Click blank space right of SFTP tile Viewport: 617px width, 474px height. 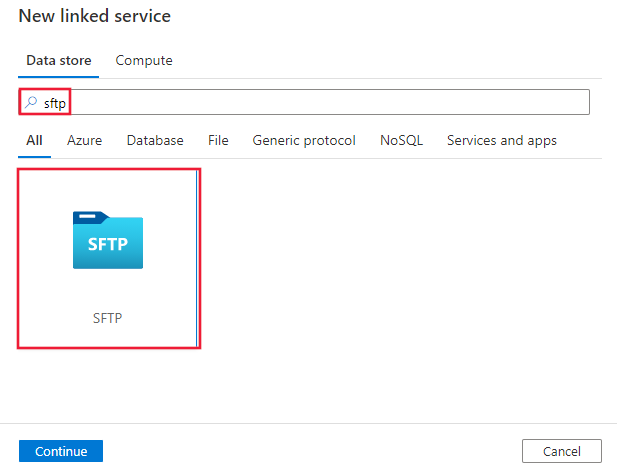[400, 260]
